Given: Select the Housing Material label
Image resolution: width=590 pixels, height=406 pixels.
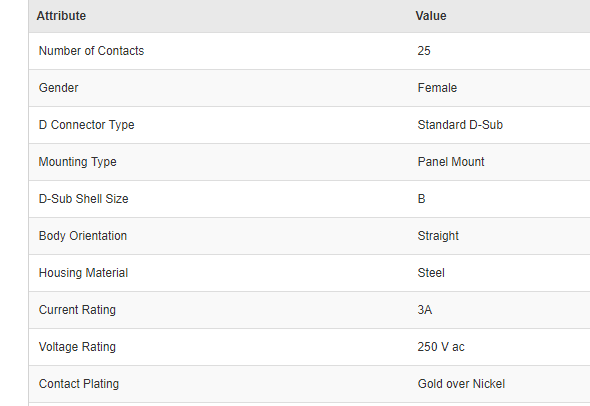Looking at the screenshot, I should pos(83,272).
